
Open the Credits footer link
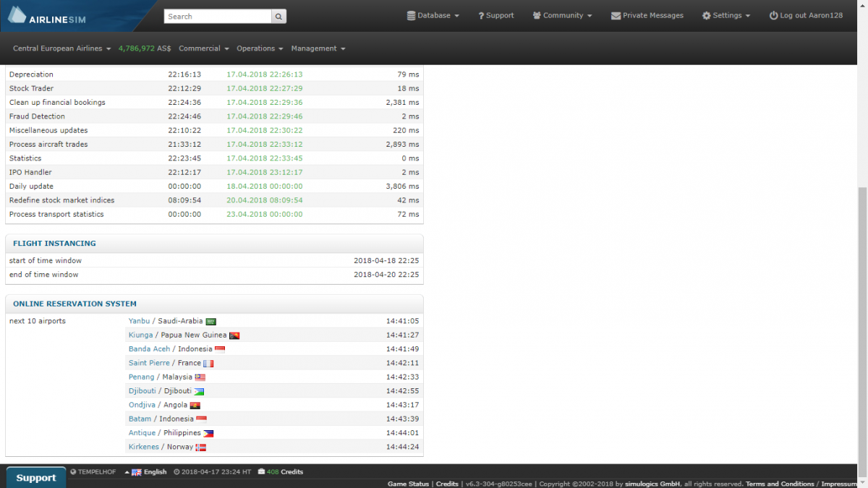click(x=447, y=484)
